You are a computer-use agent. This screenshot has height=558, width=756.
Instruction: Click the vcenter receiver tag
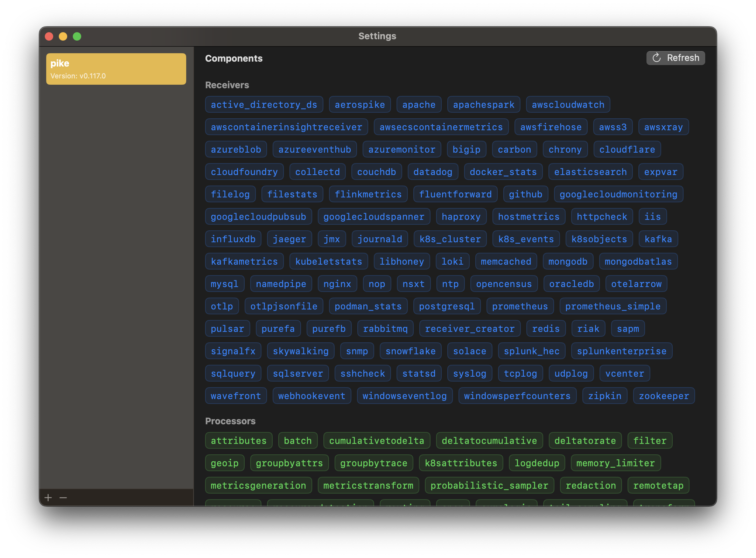[625, 374]
